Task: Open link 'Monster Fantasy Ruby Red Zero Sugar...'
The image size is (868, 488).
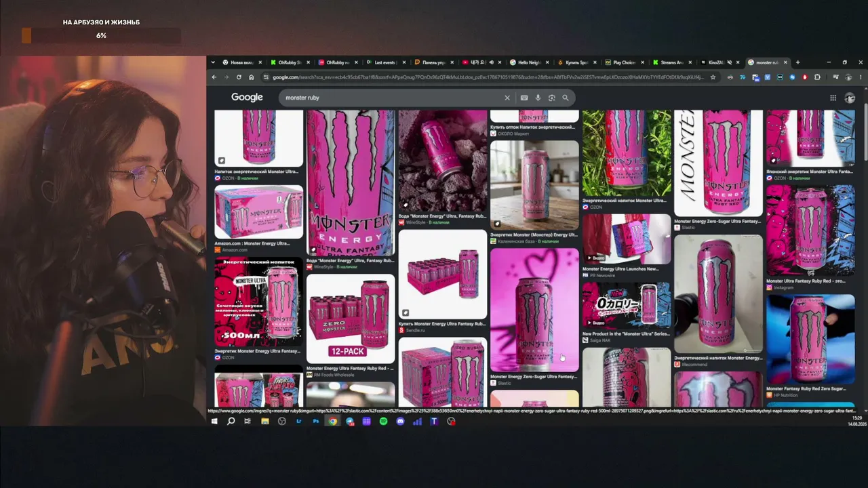Action: coord(806,389)
